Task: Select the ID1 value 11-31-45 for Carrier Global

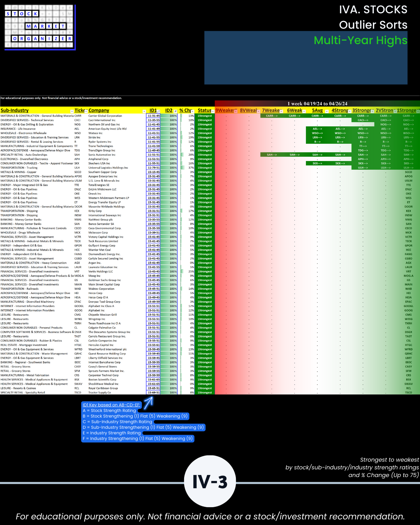Action: (x=153, y=116)
